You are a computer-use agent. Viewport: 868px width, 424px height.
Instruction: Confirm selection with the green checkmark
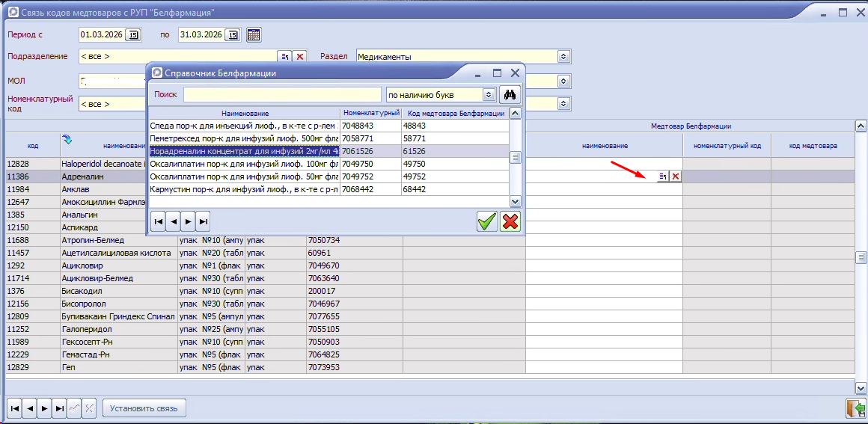487,221
